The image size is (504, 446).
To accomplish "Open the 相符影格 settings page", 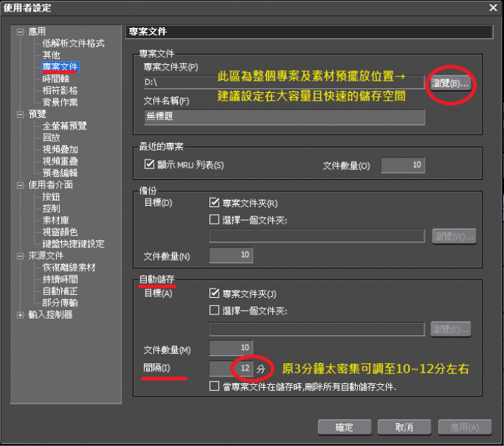I will coord(60,90).
